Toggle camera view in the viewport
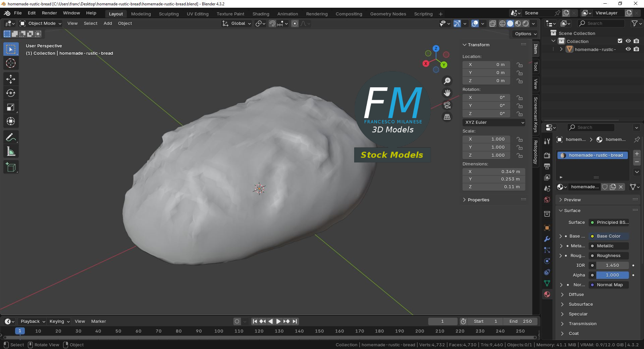 [447, 105]
